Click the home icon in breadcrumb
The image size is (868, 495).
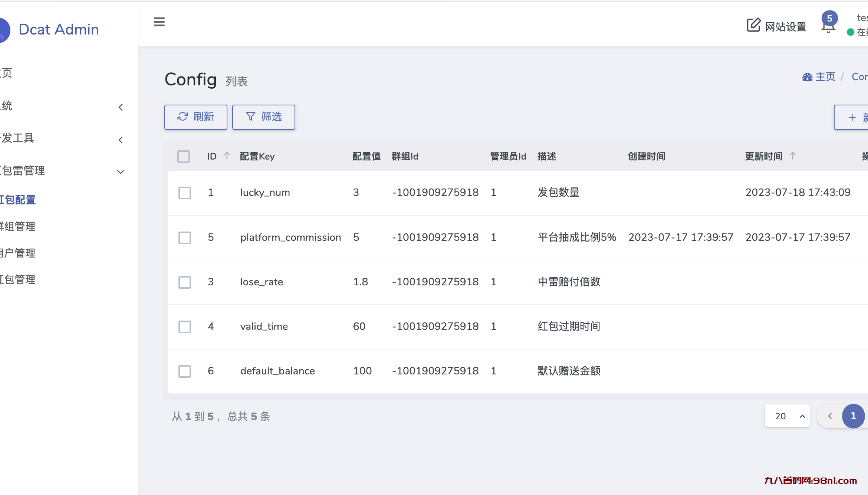tap(807, 77)
